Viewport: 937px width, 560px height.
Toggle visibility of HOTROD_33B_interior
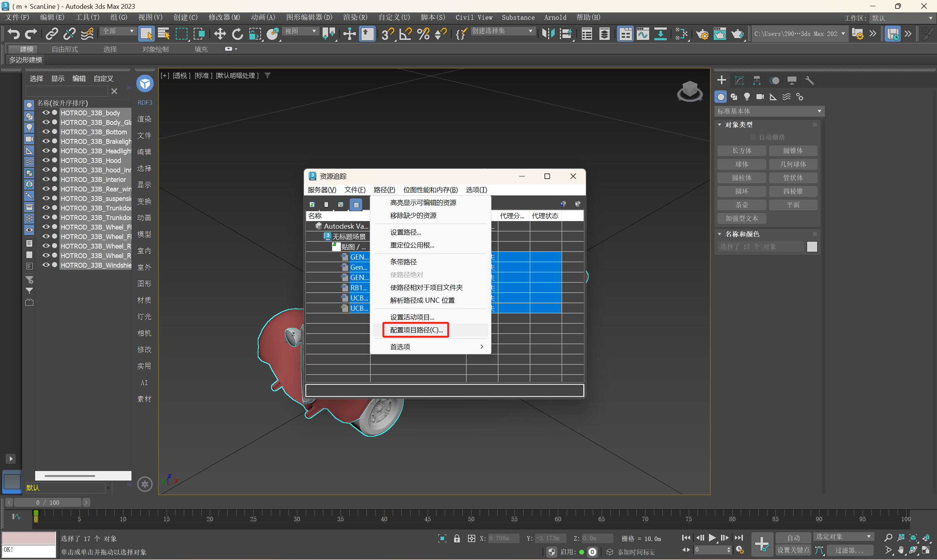pyautogui.click(x=46, y=179)
